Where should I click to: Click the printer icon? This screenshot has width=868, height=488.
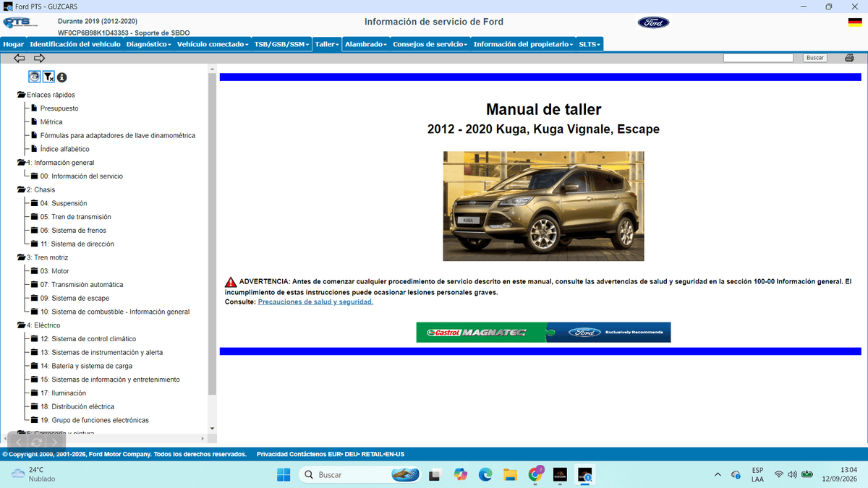click(x=848, y=58)
